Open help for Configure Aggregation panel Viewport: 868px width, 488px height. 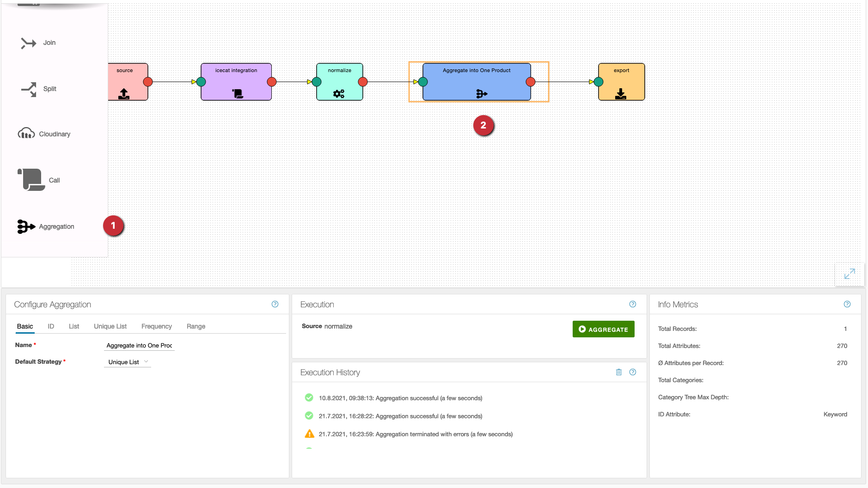coord(275,304)
